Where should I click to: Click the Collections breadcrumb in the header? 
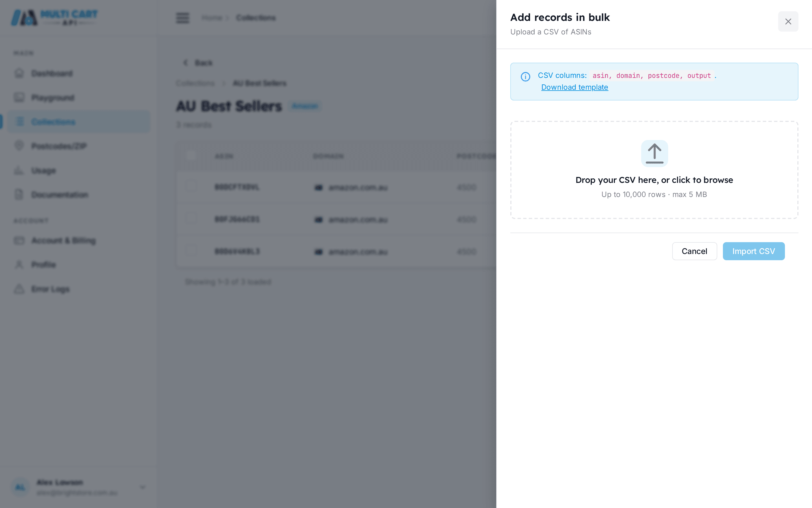pyautogui.click(x=256, y=18)
